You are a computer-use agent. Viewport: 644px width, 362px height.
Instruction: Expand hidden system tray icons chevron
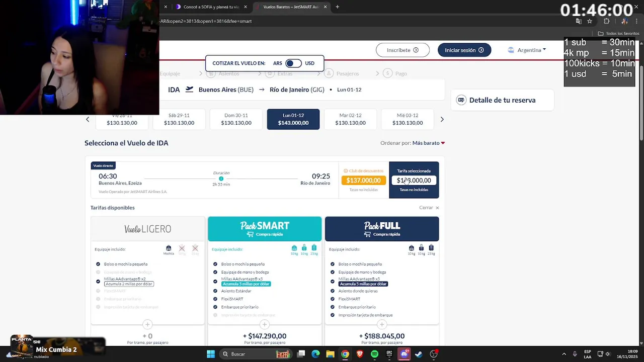coord(563,354)
